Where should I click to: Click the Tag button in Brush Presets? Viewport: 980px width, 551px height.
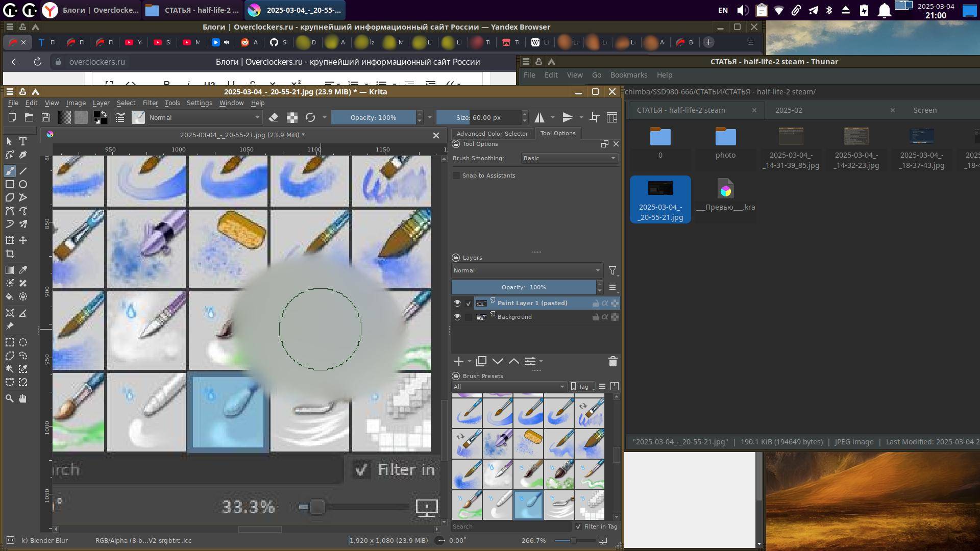(x=582, y=387)
